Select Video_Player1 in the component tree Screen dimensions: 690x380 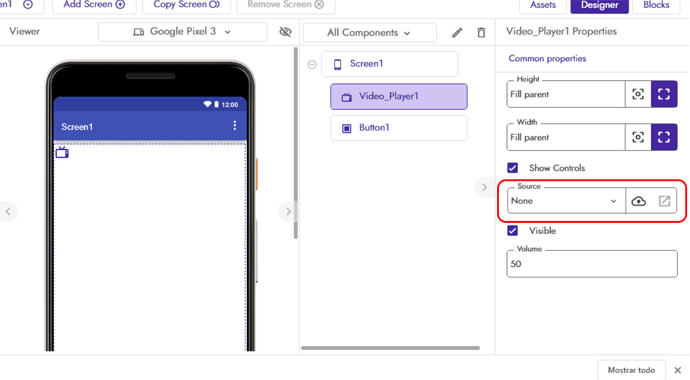pos(399,96)
